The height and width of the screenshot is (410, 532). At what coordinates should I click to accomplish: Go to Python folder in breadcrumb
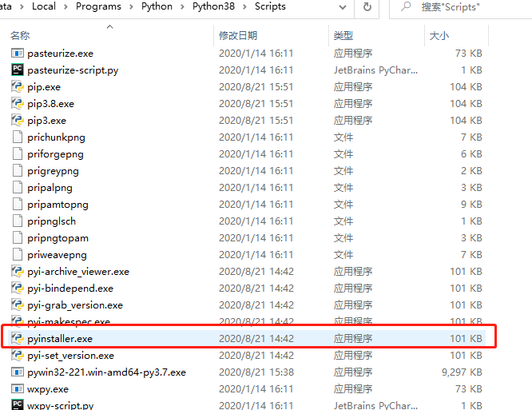[157, 6]
